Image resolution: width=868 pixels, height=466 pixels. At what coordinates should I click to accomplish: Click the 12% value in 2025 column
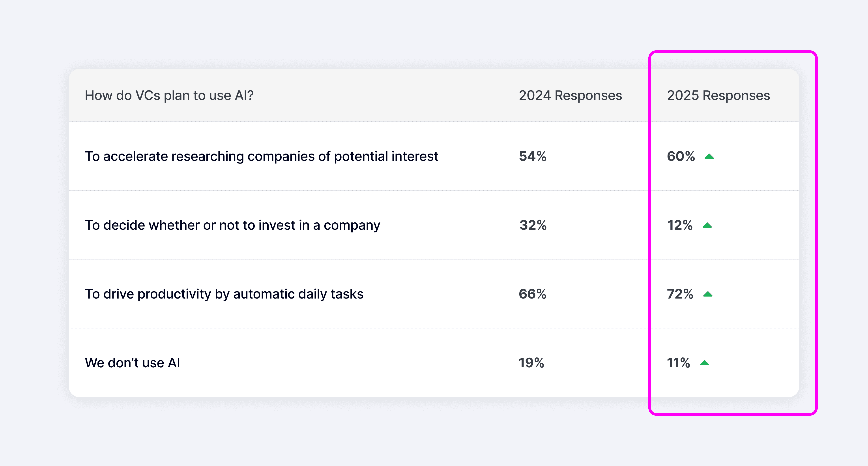(x=680, y=225)
